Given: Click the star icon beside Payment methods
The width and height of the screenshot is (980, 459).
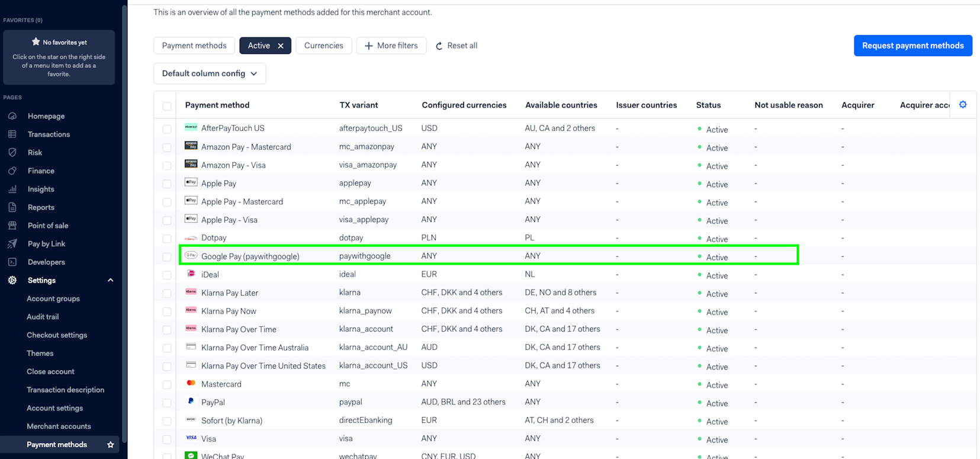Looking at the screenshot, I should 110,445.
